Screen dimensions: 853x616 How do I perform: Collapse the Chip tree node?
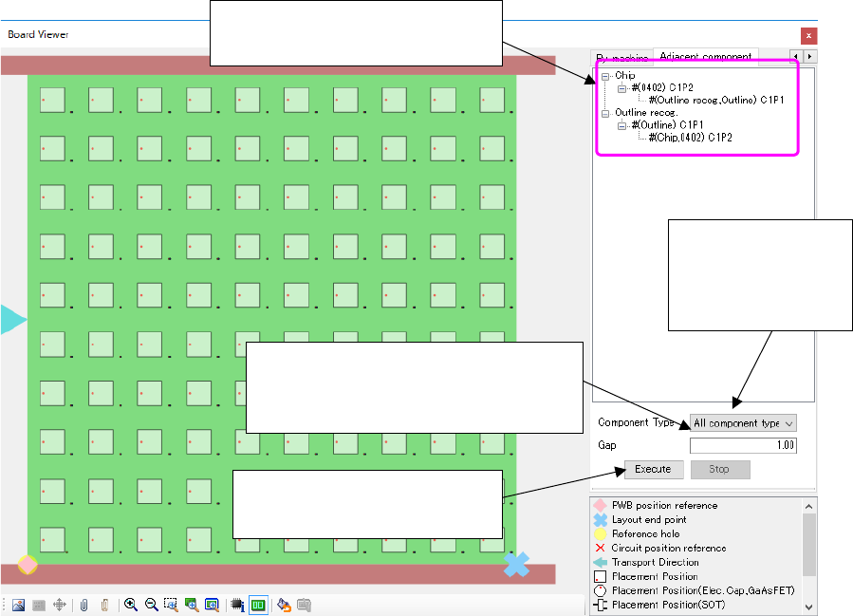coord(605,77)
